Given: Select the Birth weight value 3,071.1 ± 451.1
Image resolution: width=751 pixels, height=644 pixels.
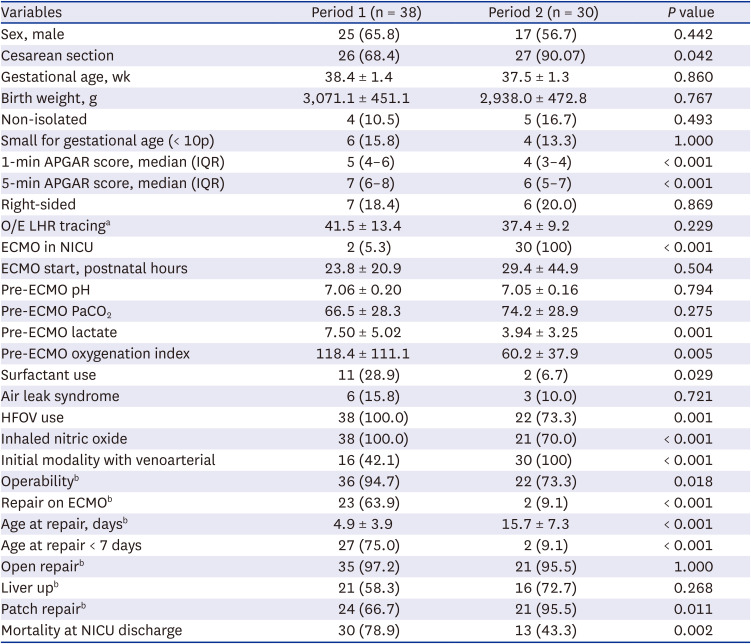Looking at the screenshot, I should click(355, 98).
